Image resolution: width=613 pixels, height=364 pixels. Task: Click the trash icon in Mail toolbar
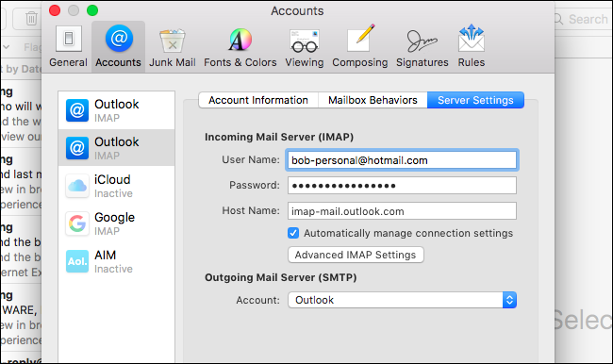tap(31, 18)
